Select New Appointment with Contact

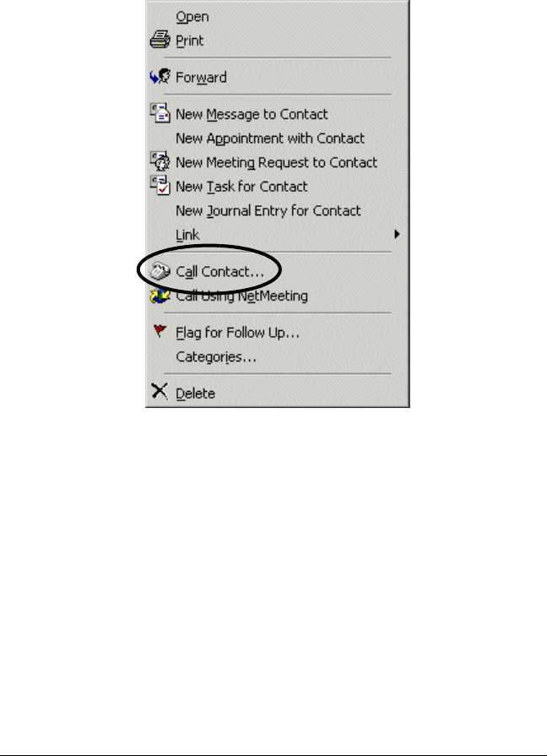pyautogui.click(x=270, y=139)
